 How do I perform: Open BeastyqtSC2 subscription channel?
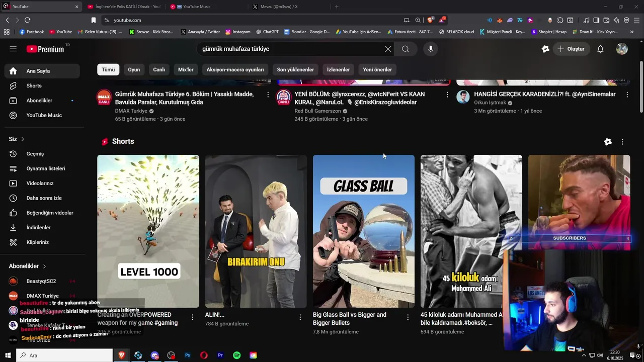(42, 281)
